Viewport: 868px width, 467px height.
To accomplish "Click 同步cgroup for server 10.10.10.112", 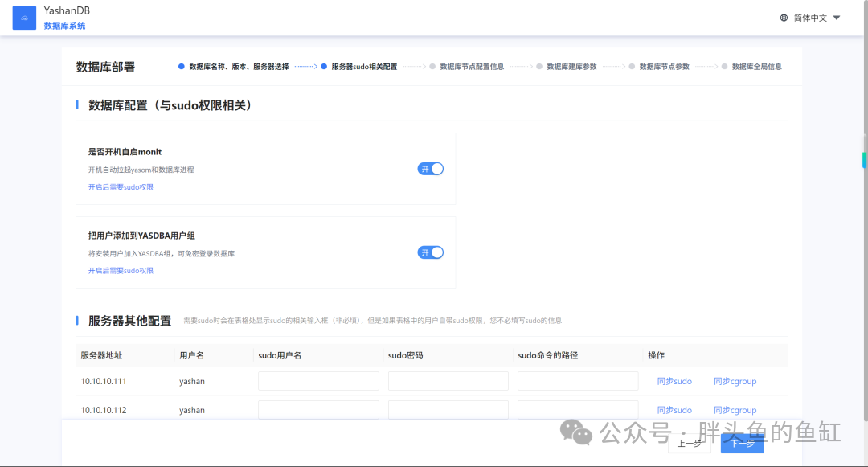I will [x=735, y=410].
